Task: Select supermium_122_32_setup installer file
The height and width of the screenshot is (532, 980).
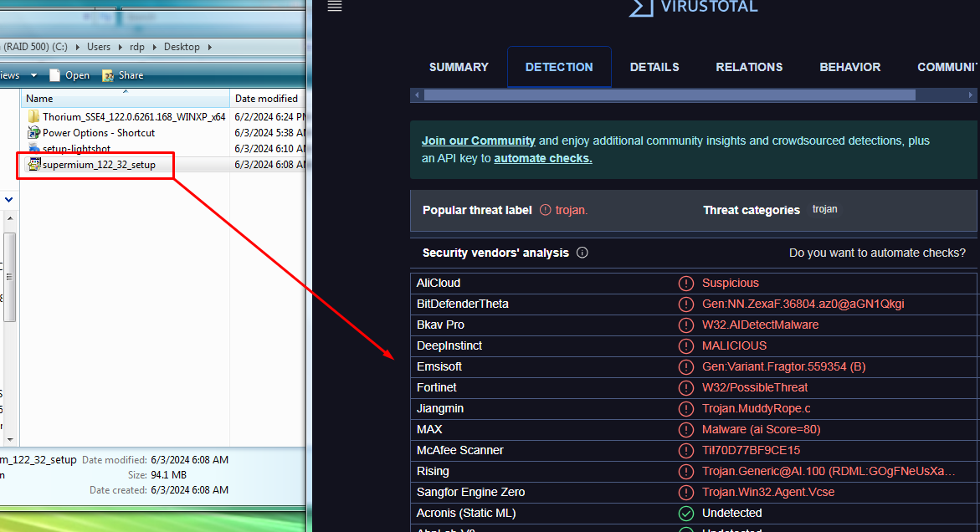Action: pyautogui.click(x=92, y=165)
